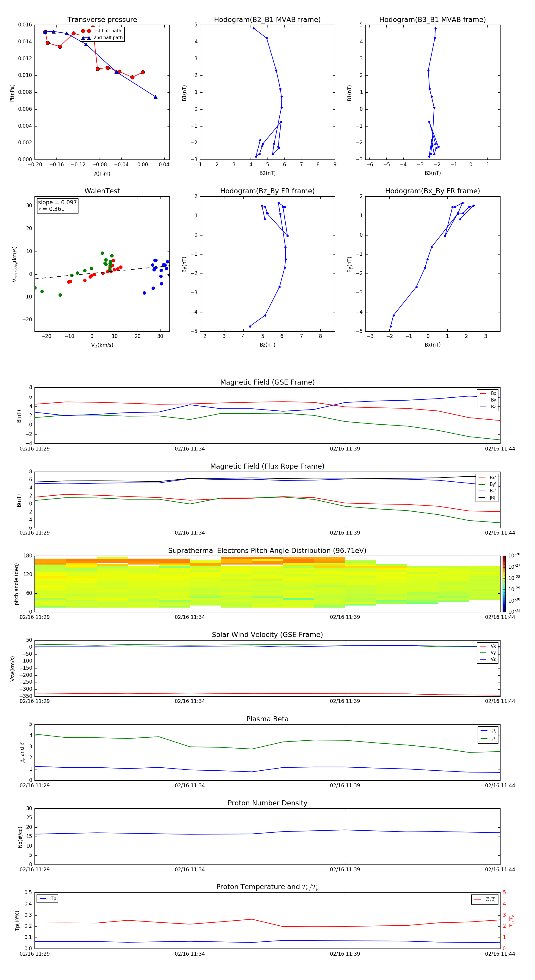Click 'Hodogram(B2_B1 MVAB frame)' title
Viewport: 535px width, 980px height.
[x=267, y=19]
